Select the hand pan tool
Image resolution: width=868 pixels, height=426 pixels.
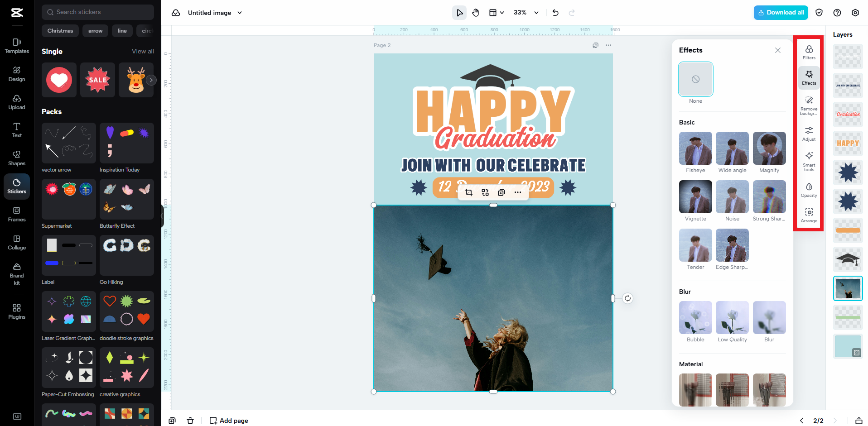pos(476,12)
